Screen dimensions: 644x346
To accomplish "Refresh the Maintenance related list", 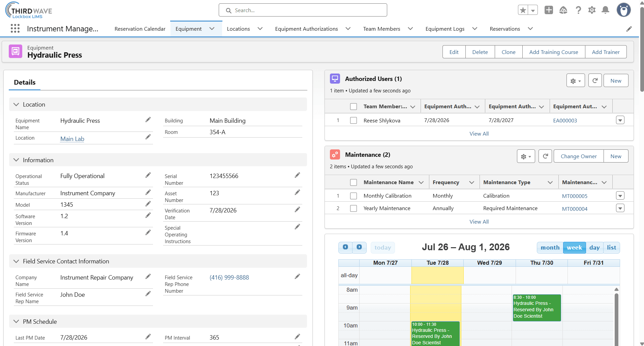I will (x=545, y=156).
